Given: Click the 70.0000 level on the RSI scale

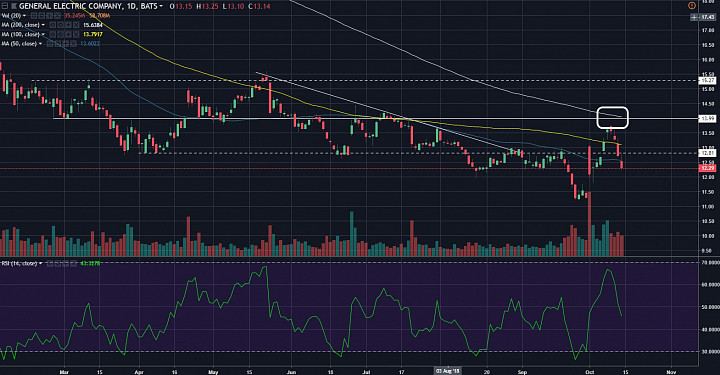Looking at the screenshot, I should [x=709, y=263].
